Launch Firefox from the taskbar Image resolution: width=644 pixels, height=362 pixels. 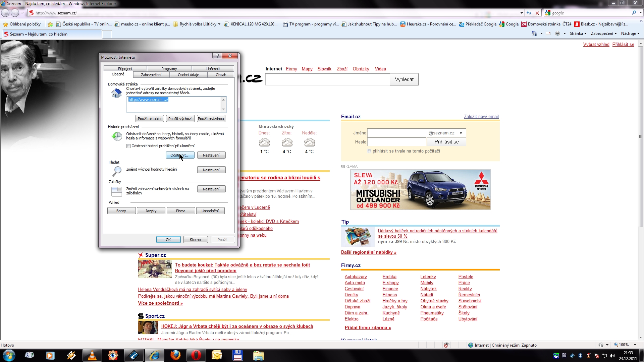click(x=175, y=355)
